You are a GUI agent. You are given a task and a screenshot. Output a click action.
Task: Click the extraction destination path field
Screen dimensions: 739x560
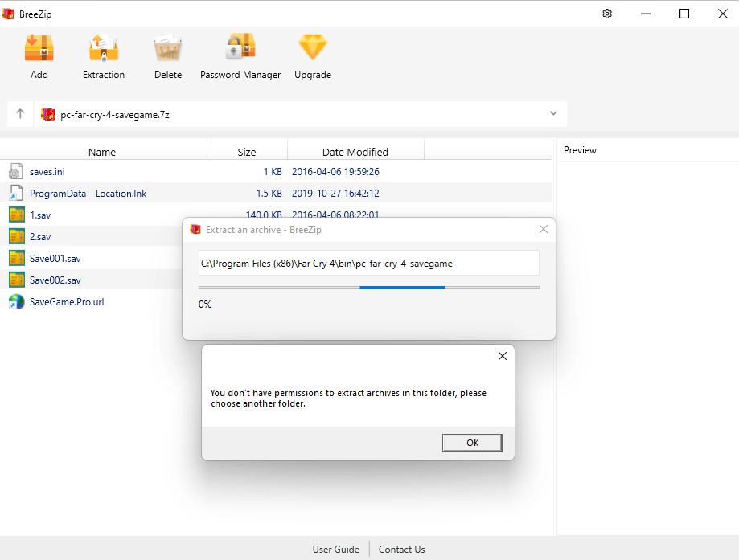point(369,263)
